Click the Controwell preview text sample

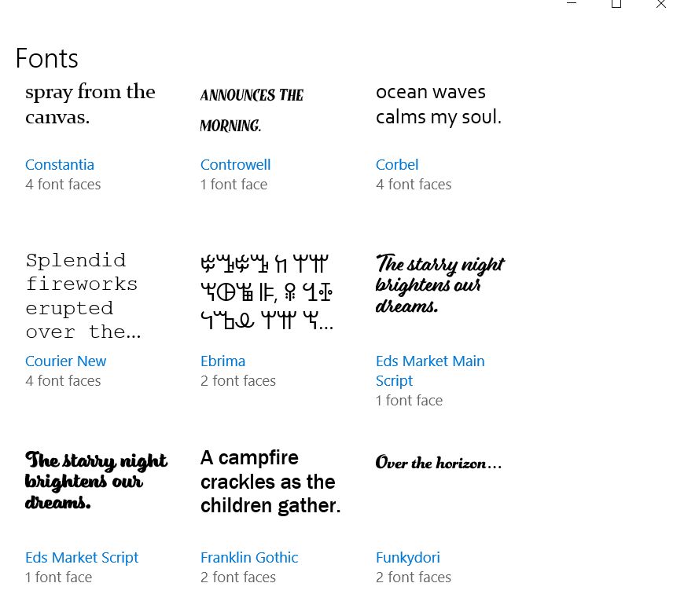252,109
